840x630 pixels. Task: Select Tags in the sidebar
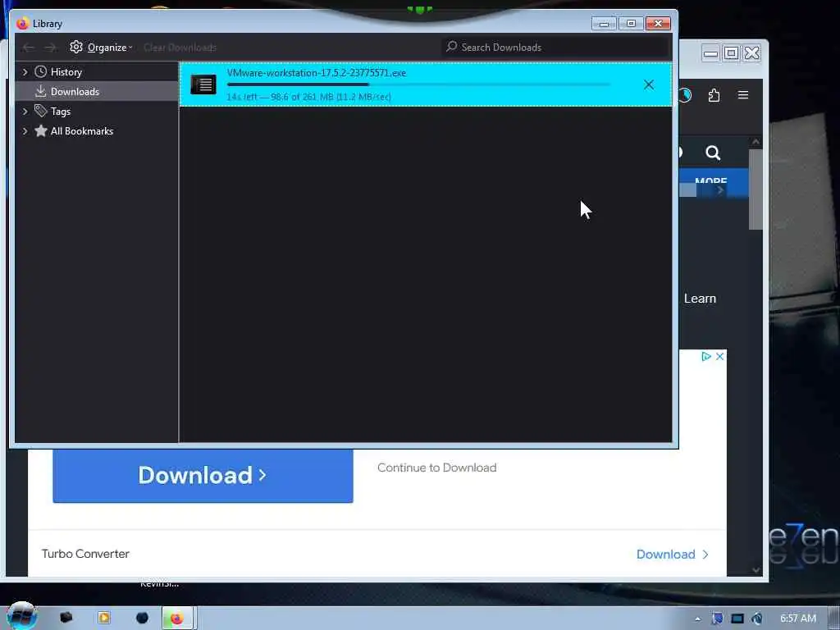61,112
